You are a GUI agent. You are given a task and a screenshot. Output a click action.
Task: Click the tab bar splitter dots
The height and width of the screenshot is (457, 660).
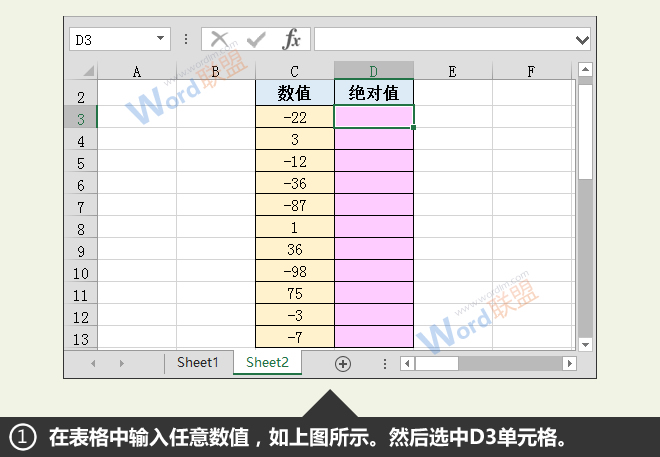[x=384, y=364]
